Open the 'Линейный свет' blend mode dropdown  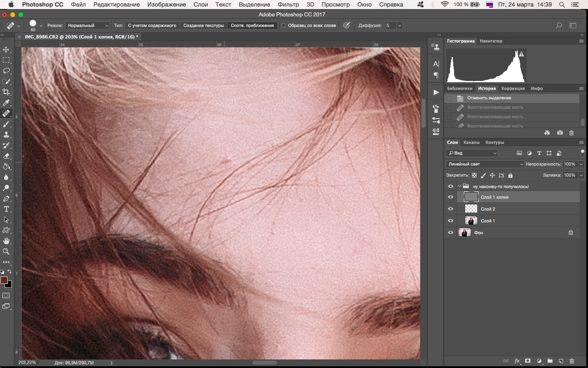click(484, 164)
